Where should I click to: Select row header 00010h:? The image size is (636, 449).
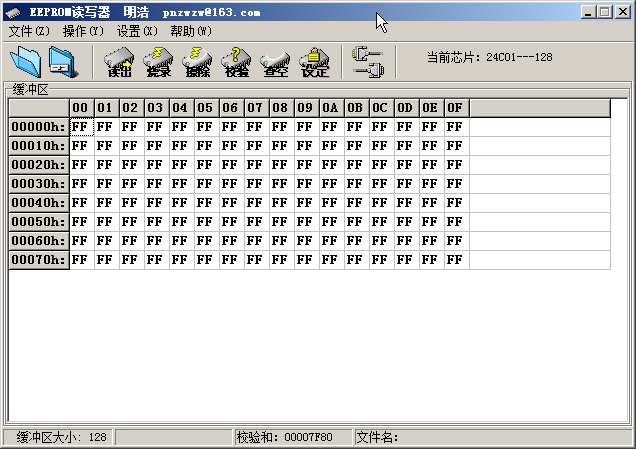coord(39,146)
